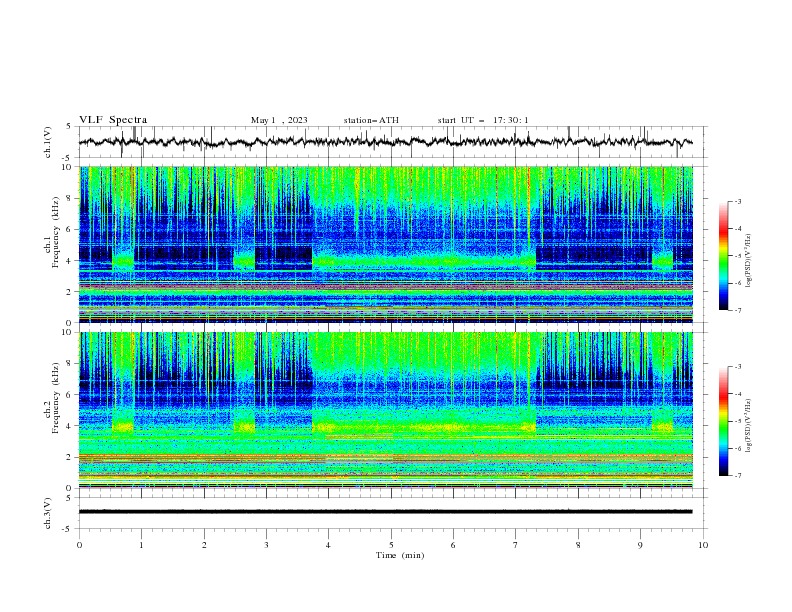This screenshot has height=612, width=792.
Task: Click the time axis tick label "5"
Action: (391, 545)
